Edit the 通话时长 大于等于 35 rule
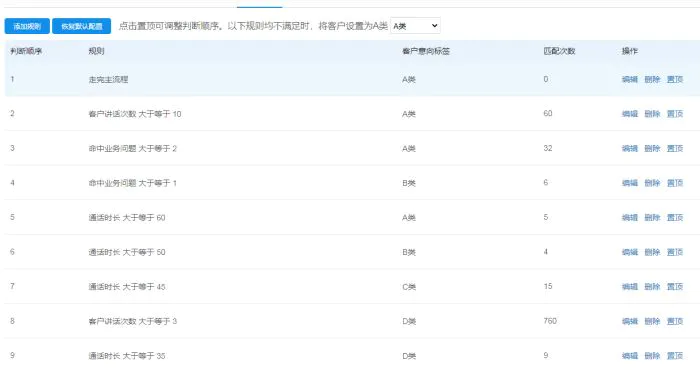700x370 pixels. click(x=629, y=356)
